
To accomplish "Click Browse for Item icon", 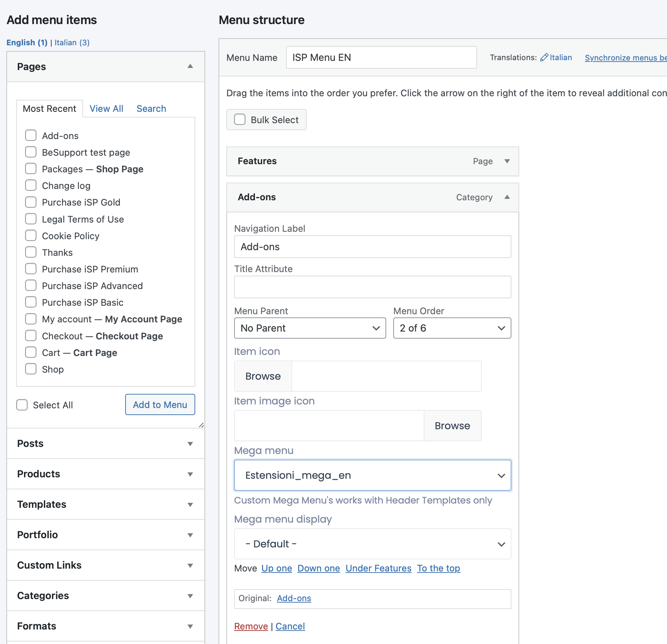I will pos(263,376).
